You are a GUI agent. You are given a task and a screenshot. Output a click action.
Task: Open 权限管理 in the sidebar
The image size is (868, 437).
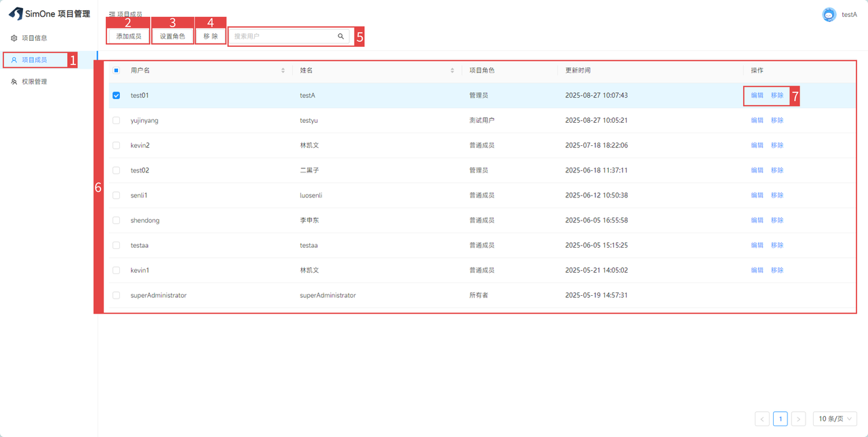tap(34, 81)
